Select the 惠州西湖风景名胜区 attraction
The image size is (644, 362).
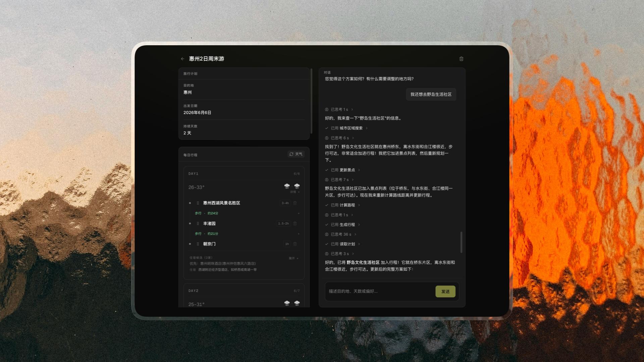click(221, 203)
